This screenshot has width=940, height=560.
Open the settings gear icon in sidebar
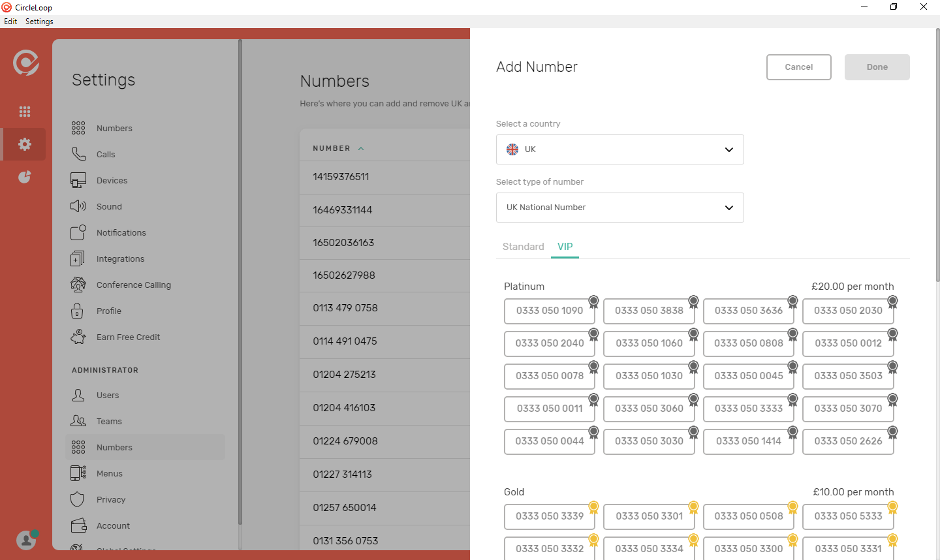coord(25,144)
